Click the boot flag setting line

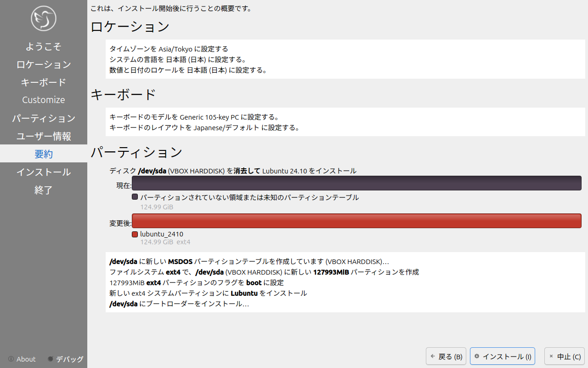point(197,282)
